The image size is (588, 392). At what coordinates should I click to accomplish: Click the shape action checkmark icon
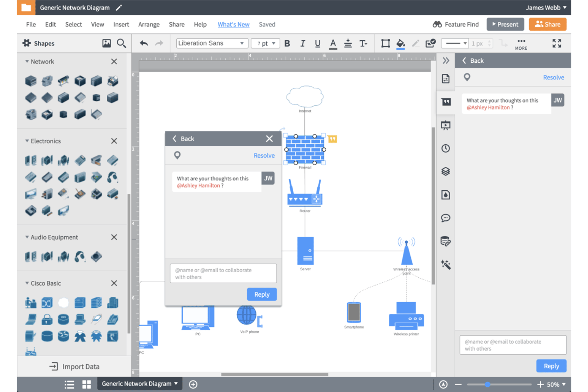pyautogui.click(x=431, y=43)
